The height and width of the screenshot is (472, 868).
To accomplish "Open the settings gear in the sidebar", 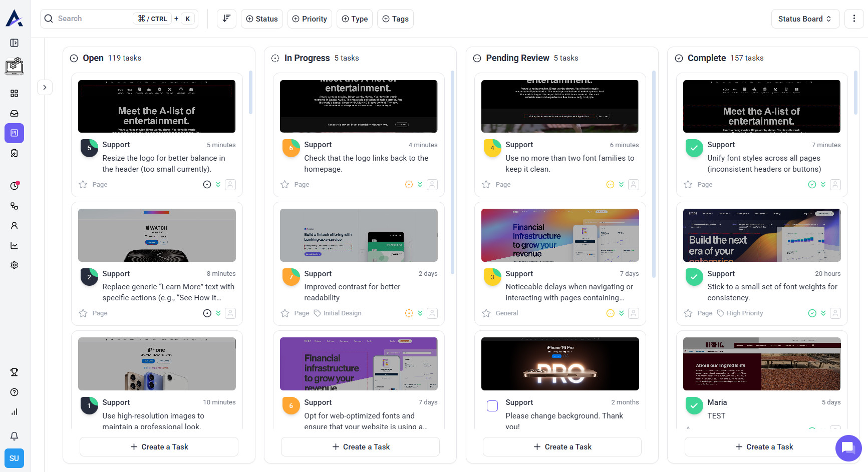I will pyautogui.click(x=15, y=265).
